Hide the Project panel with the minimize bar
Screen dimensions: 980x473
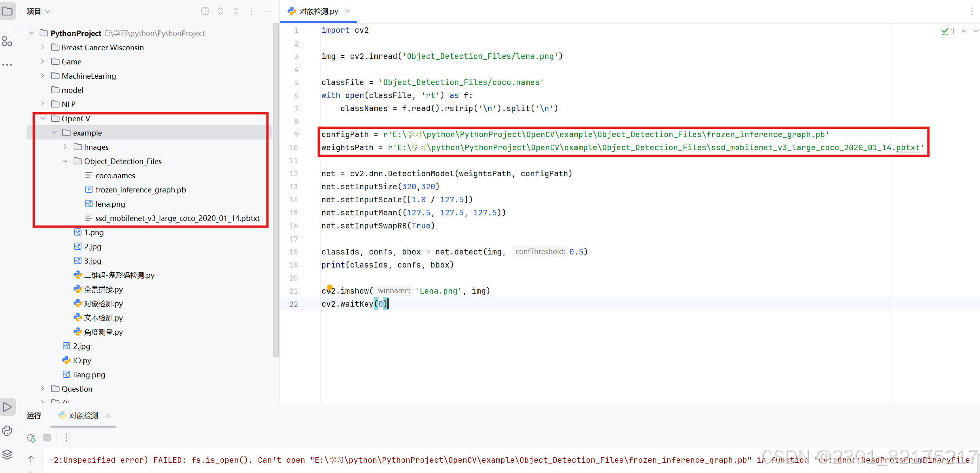click(x=267, y=11)
